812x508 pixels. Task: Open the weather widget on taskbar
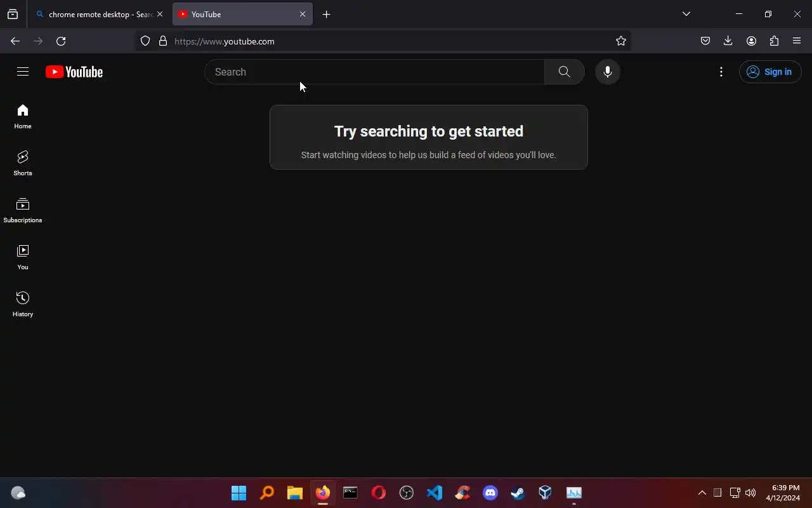18,493
